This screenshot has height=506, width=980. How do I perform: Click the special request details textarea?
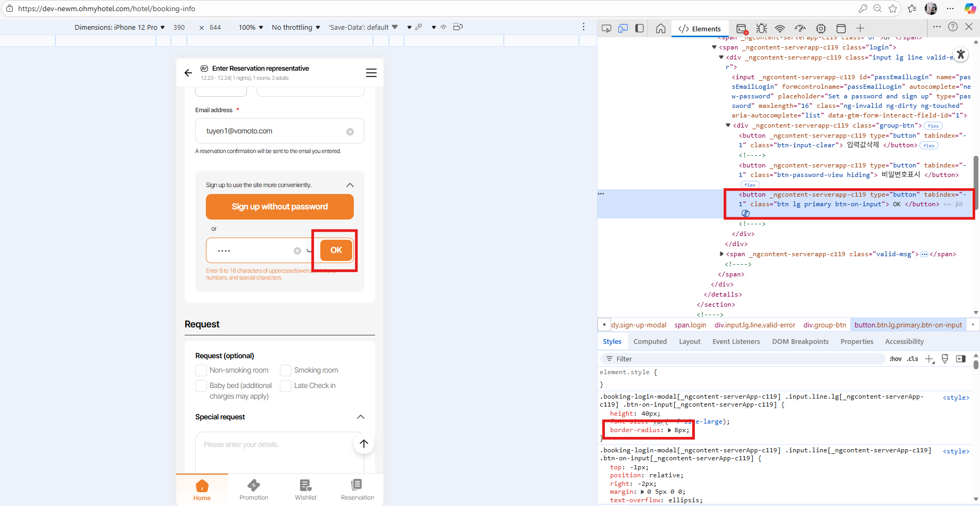[x=280, y=452]
